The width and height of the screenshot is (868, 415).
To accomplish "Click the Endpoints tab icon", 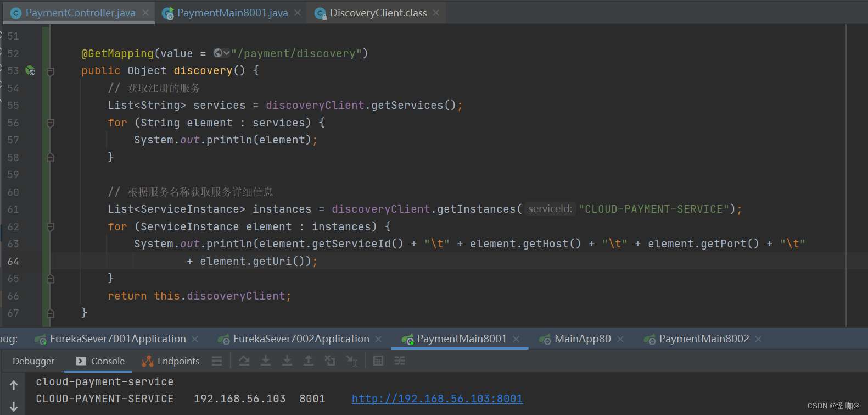I will pos(147,361).
